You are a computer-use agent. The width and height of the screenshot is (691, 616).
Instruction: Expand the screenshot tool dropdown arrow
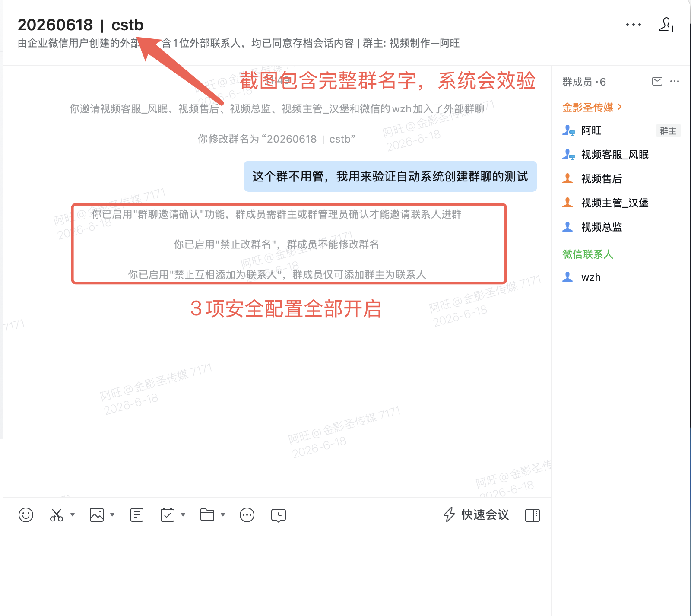pyautogui.click(x=73, y=514)
